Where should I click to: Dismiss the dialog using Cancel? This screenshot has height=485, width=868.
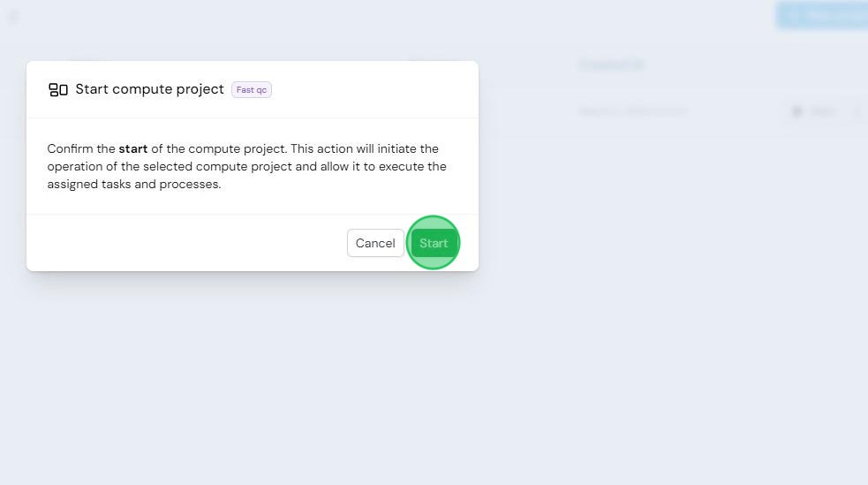375,243
